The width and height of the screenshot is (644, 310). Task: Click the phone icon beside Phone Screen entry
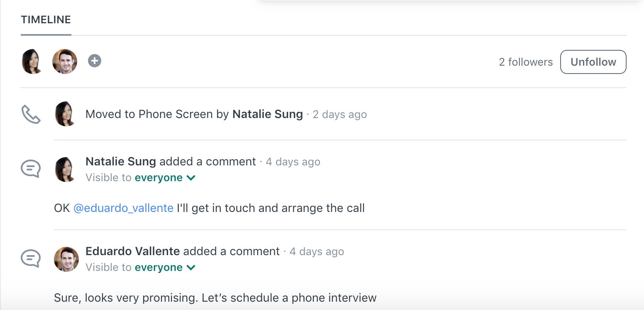31,114
